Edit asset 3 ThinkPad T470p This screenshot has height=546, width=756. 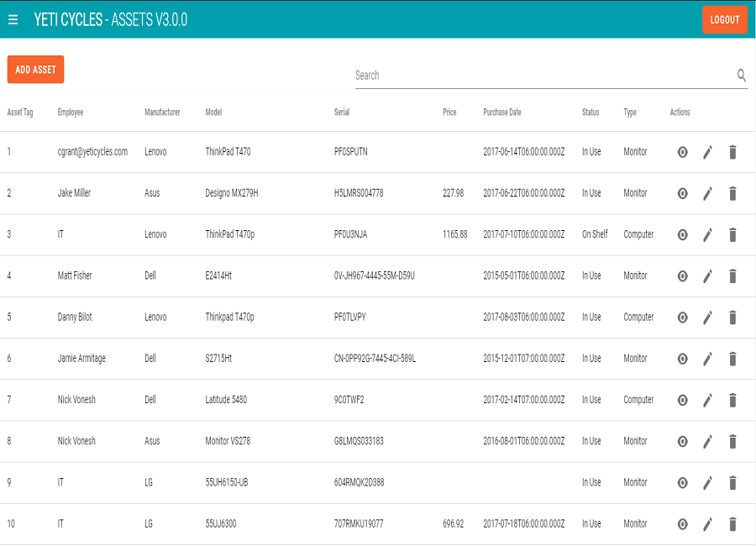coord(707,235)
